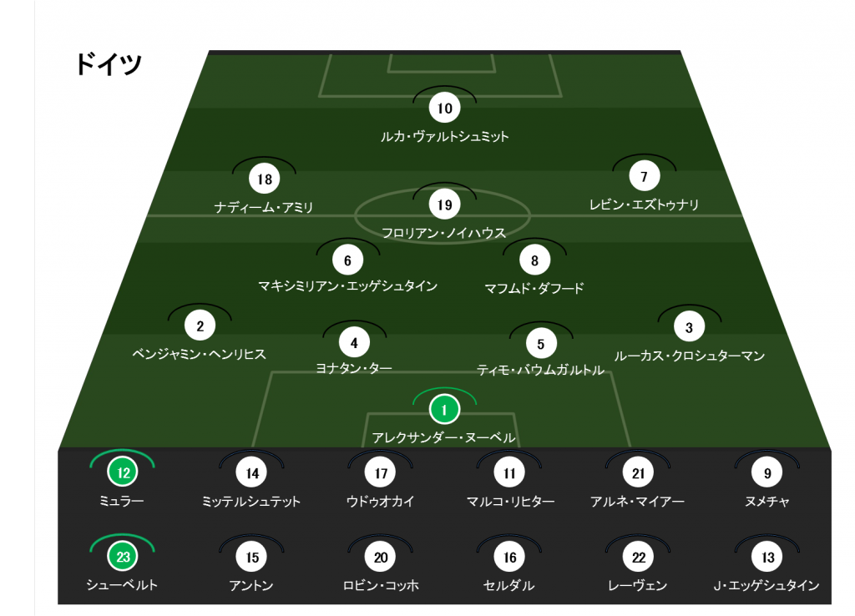Click centre-back badge number 5
This screenshot has width=855, height=616.
click(540, 343)
